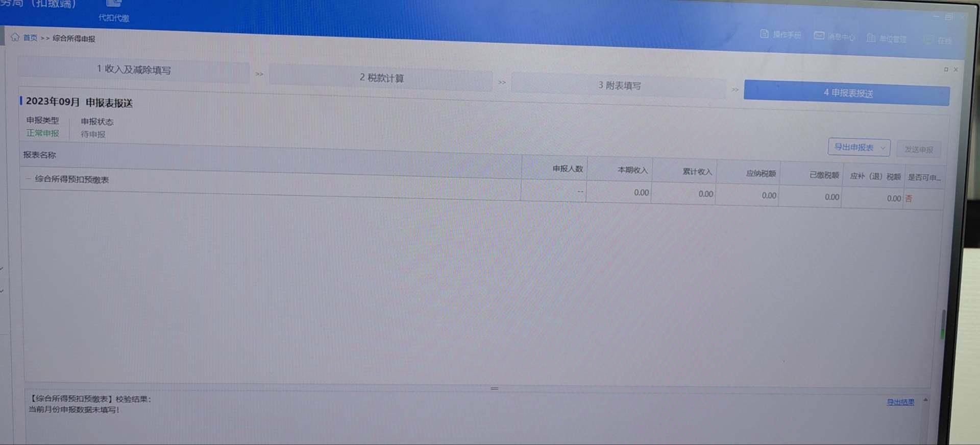Open the 操作手册 manual icon

(764, 34)
